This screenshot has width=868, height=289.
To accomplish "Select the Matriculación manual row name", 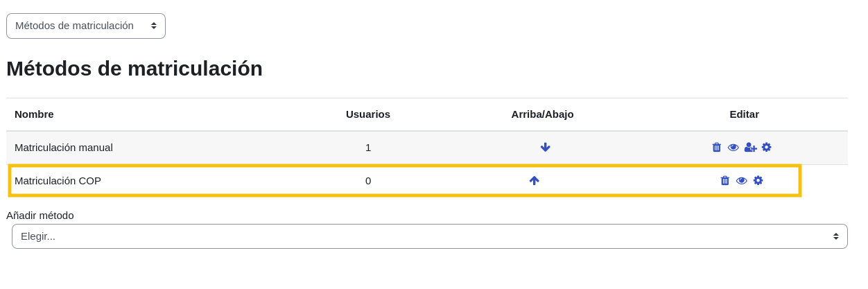I will 64,148.
